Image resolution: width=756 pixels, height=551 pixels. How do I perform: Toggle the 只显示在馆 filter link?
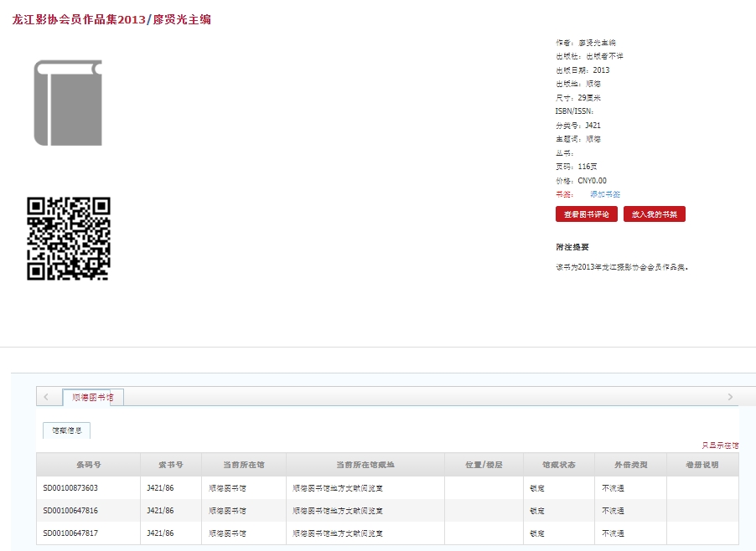[x=720, y=445]
